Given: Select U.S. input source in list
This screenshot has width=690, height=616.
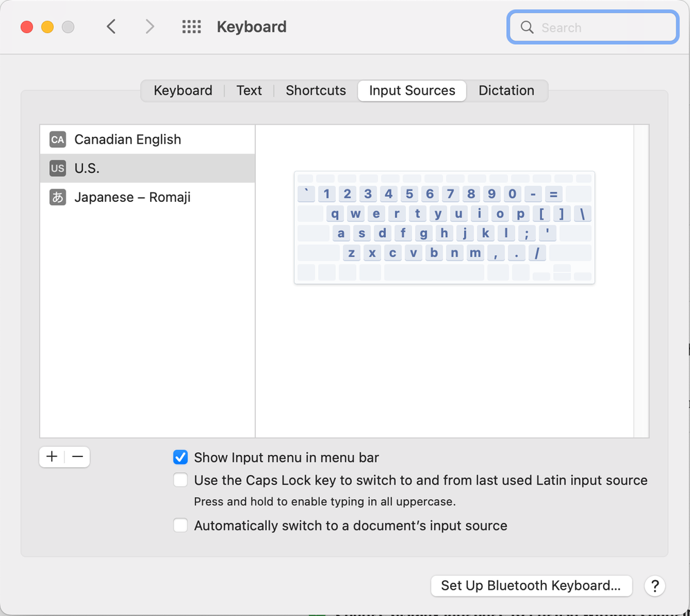Looking at the screenshot, I should point(147,168).
